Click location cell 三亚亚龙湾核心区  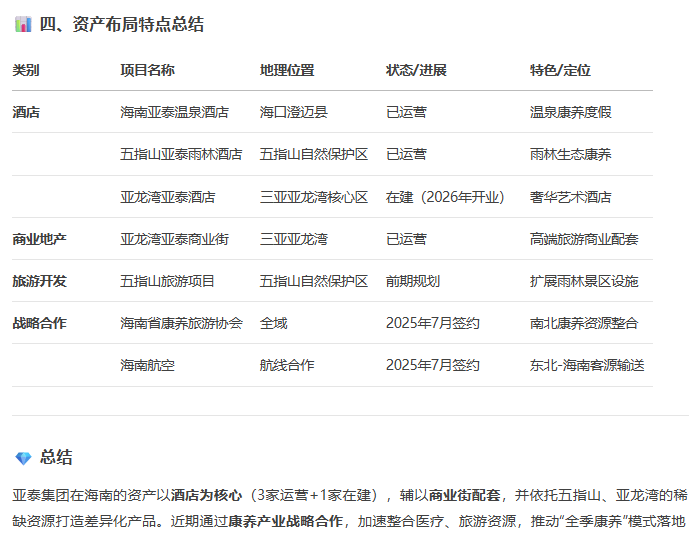click(314, 197)
